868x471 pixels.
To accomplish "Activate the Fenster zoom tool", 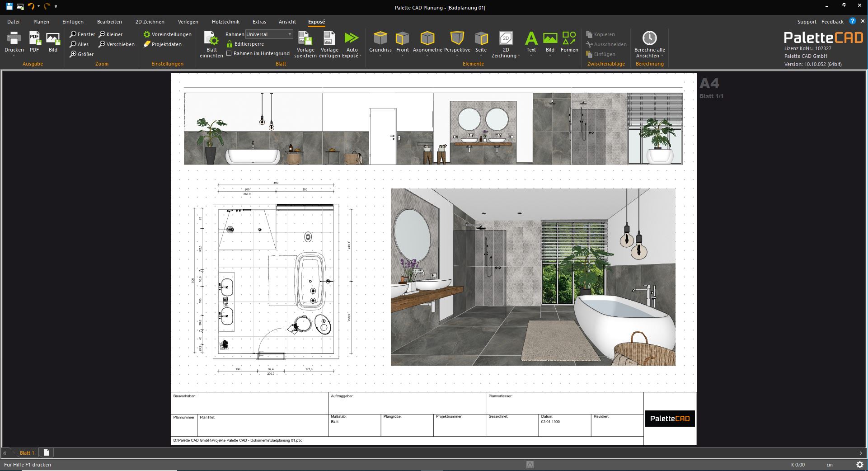I will point(82,34).
